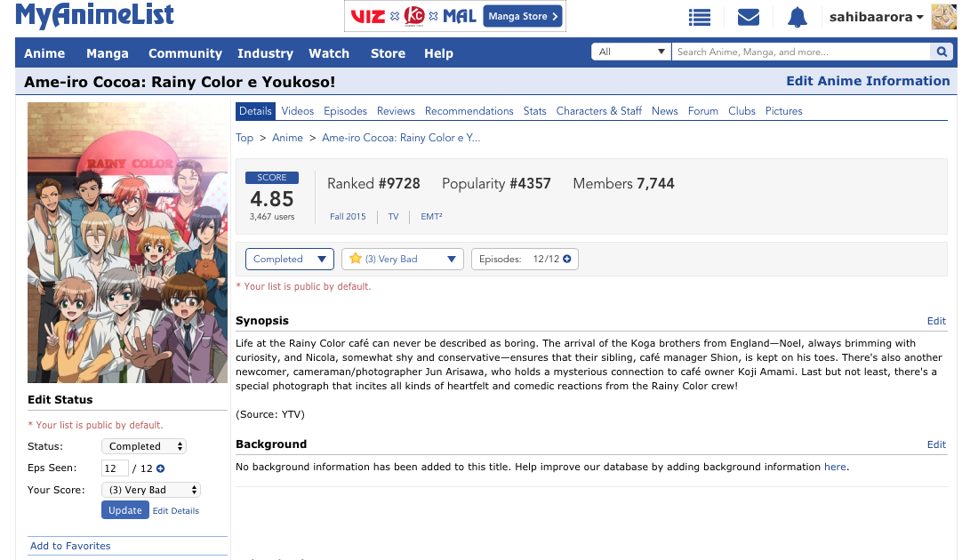970x560 pixels.
Task: Increment episodes with plus icon beside 12/12
Action: pyautogui.click(x=567, y=259)
